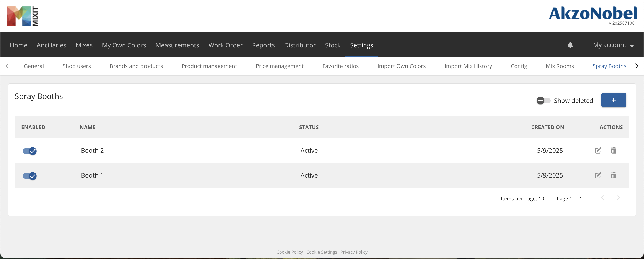Click Booth 2 created date 5/9/2025
This screenshot has height=259, width=644.
pos(550,150)
